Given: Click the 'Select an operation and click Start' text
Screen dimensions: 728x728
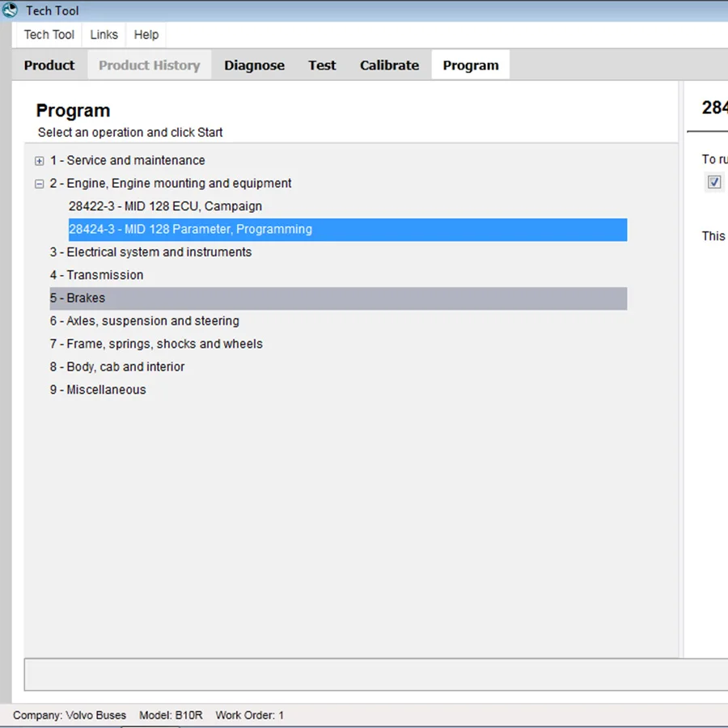Looking at the screenshot, I should pos(130,133).
